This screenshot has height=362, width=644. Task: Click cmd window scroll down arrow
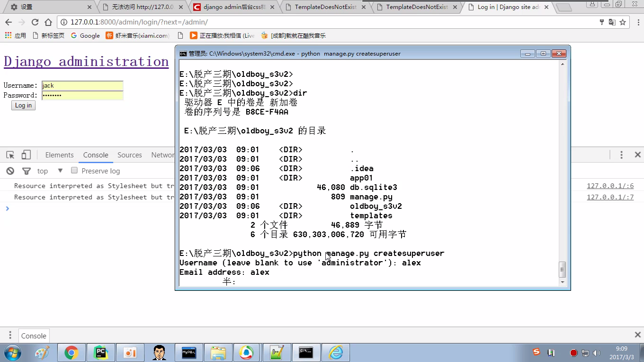(562, 282)
